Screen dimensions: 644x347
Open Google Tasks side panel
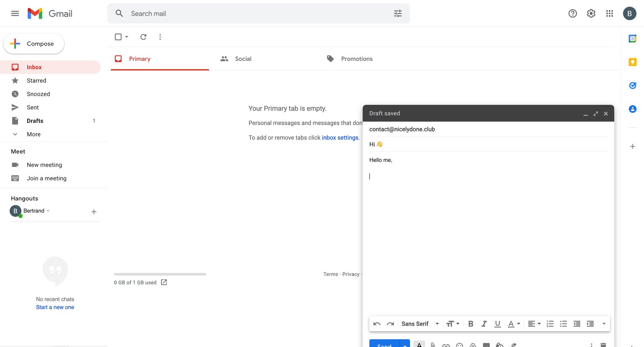(x=632, y=86)
